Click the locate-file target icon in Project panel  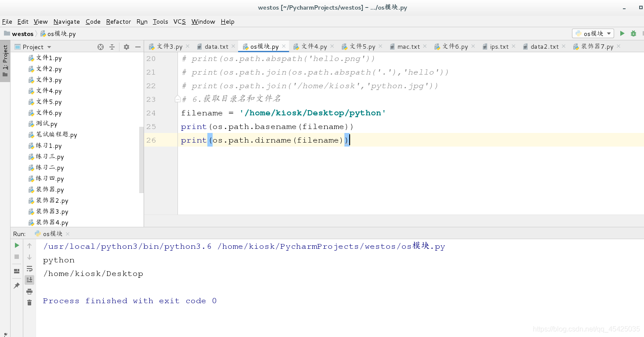point(100,47)
